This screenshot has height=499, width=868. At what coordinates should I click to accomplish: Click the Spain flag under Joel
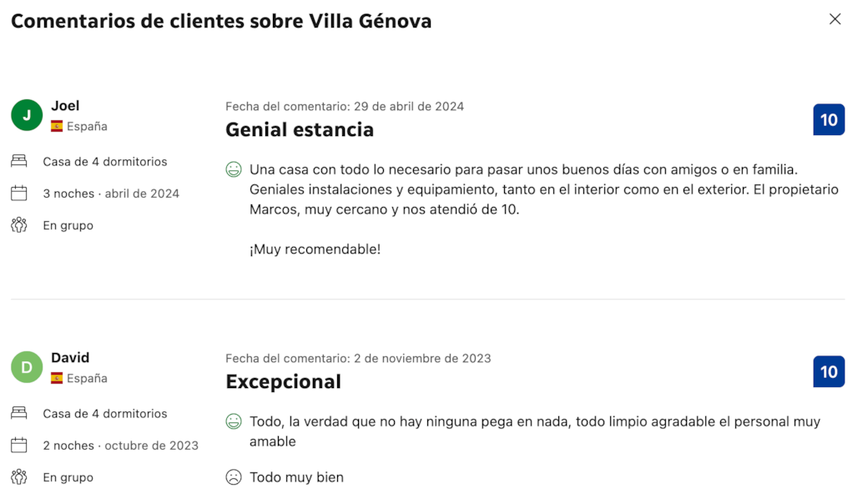(x=57, y=127)
